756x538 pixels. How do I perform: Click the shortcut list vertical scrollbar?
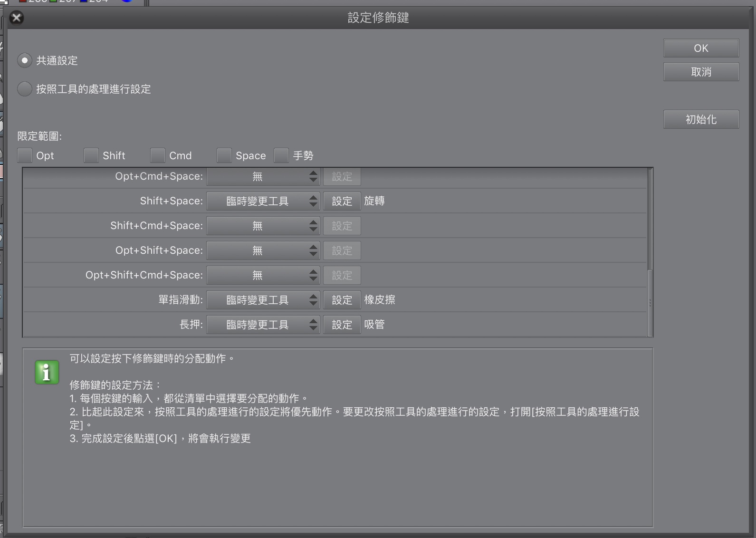[x=650, y=302]
